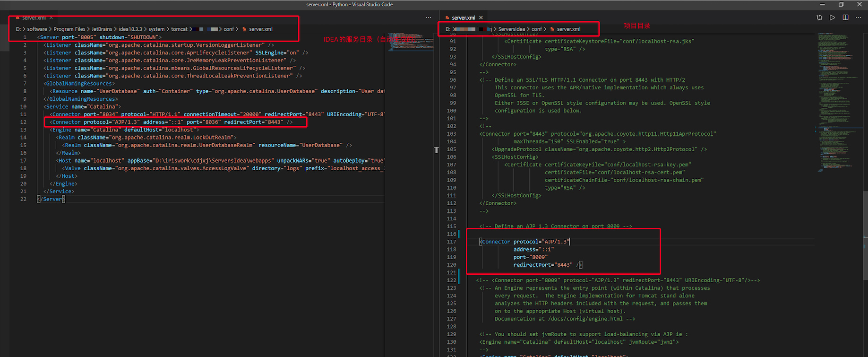Click the right editor vertical scrollbar
This screenshot has height=357, width=868.
[865, 213]
